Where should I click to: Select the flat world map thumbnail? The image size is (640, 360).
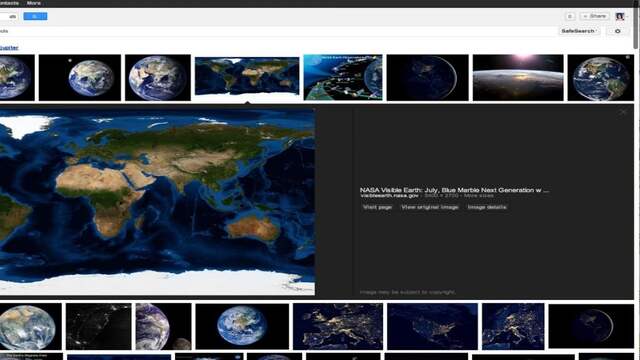pos(247,76)
